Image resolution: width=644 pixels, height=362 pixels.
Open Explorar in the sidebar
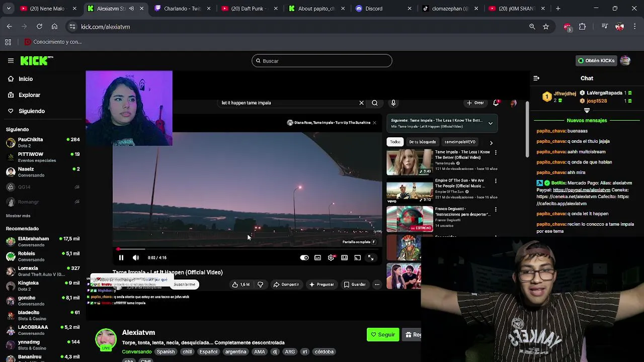[29, 95]
